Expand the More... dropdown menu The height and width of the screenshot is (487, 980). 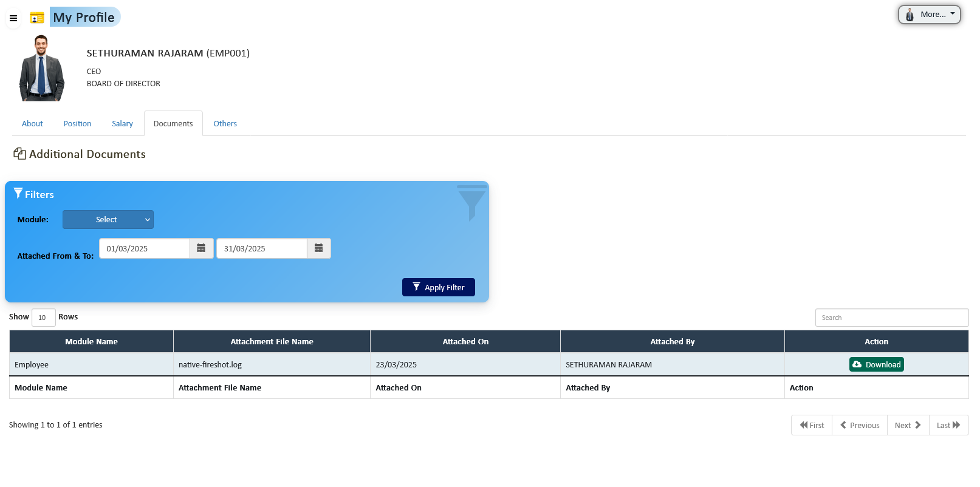click(x=929, y=15)
